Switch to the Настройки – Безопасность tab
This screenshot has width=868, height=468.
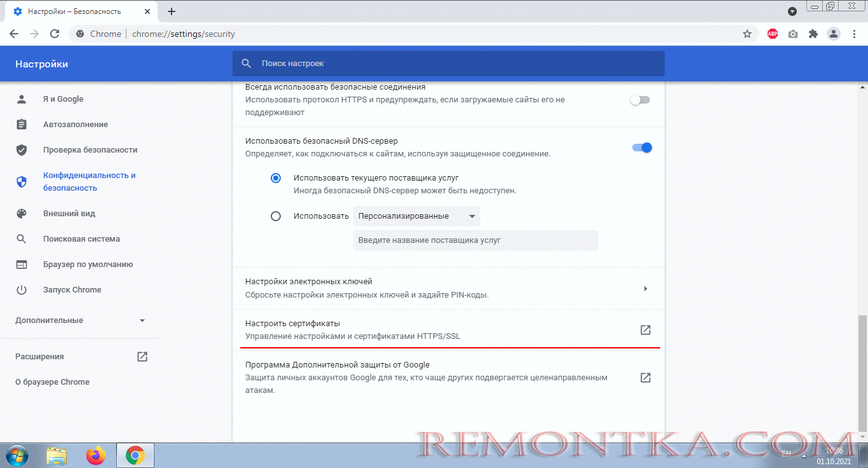tap(76, 11)
